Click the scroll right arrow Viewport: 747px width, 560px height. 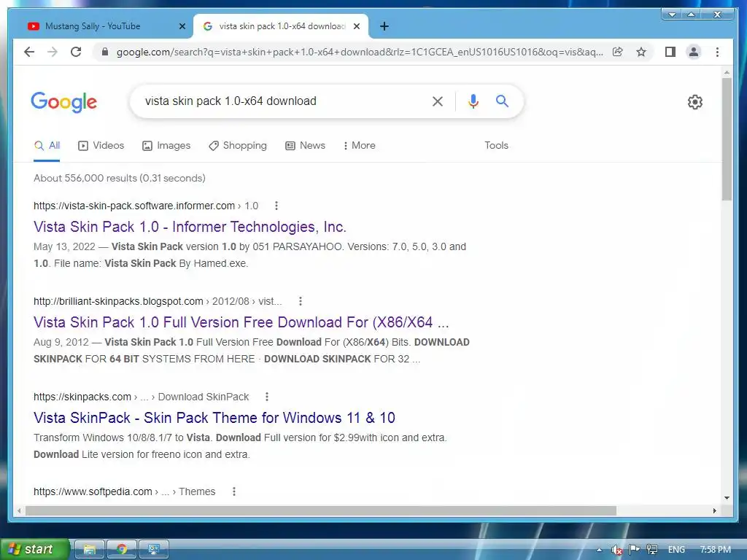(715, 511)
